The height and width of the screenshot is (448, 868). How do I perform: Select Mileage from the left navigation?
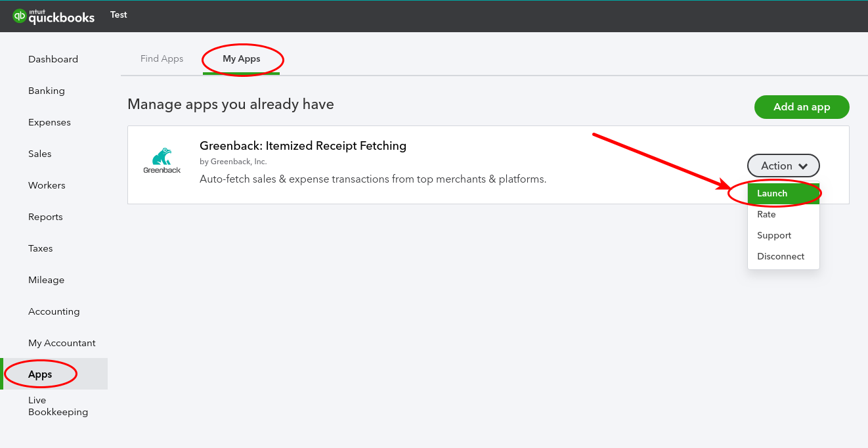point(46,280)
